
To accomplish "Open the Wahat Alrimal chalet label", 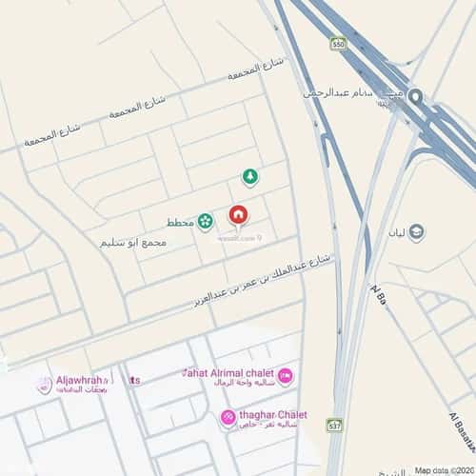I will (x=228, y=377).
